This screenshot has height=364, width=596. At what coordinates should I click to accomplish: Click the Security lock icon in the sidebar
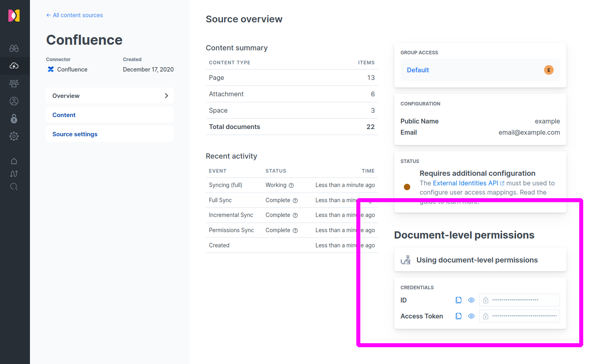14,119
